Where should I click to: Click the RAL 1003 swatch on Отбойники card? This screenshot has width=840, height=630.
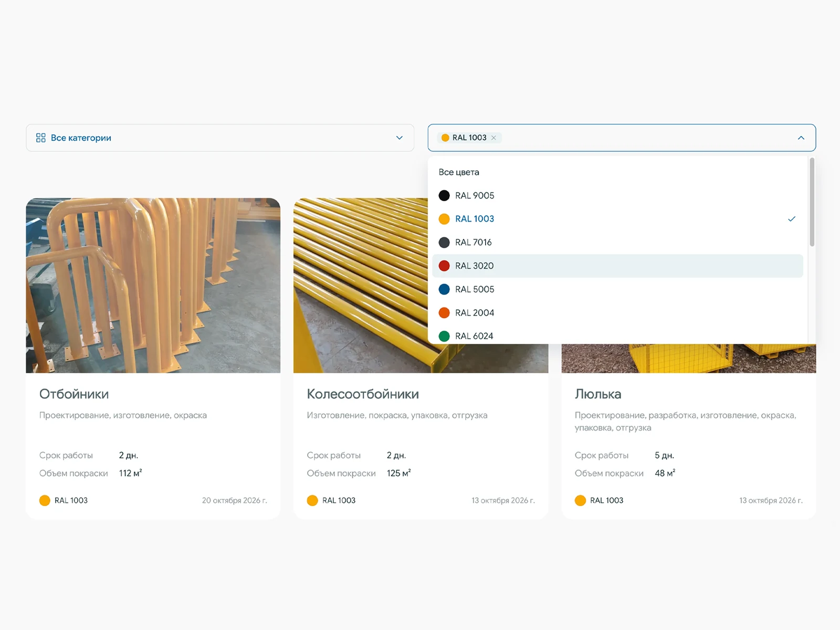(x=45, y=500)
